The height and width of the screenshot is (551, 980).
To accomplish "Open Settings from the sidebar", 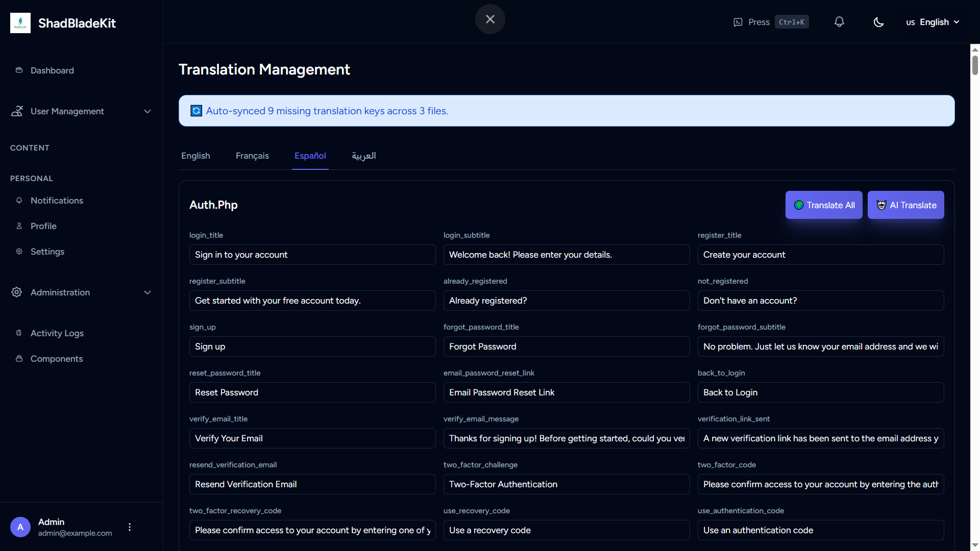I will (x=47, y=252).
